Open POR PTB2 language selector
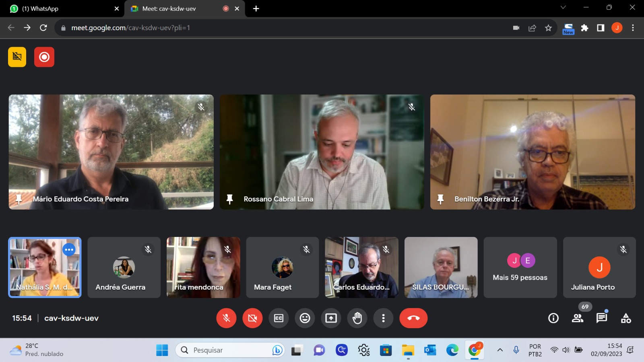This screenshot has height=362, width=644. click(535, 350)
